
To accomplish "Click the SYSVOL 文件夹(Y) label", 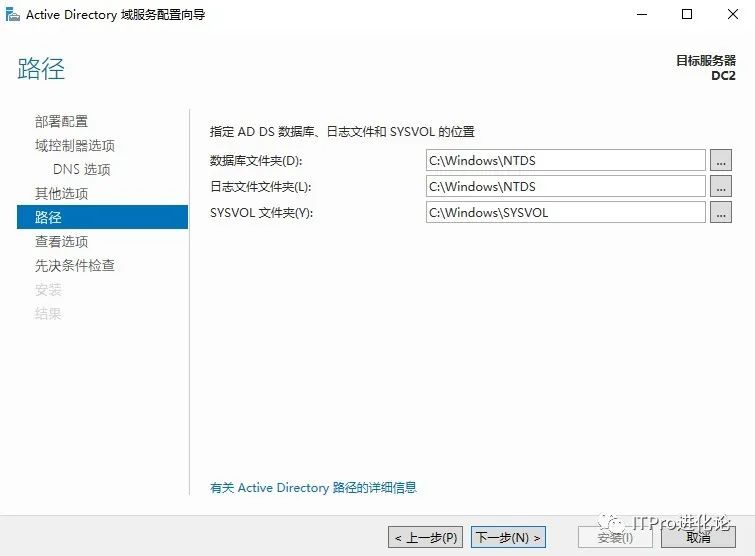I will (261, 213).
